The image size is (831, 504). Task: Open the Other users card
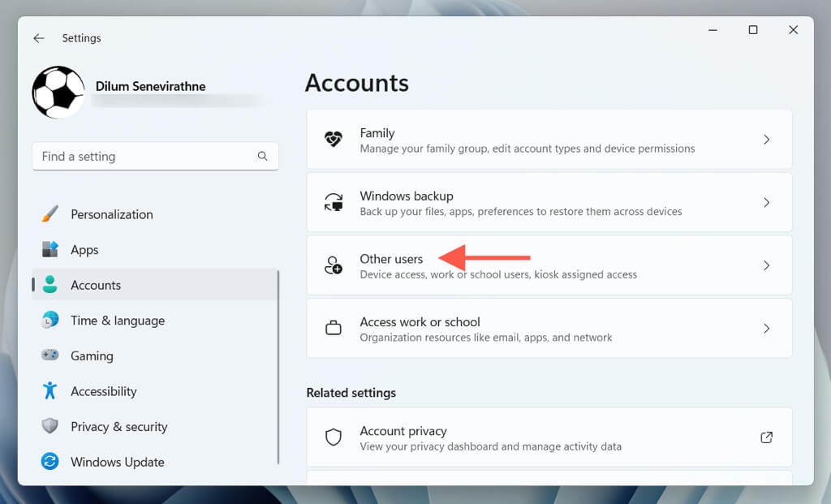point(549,265)
